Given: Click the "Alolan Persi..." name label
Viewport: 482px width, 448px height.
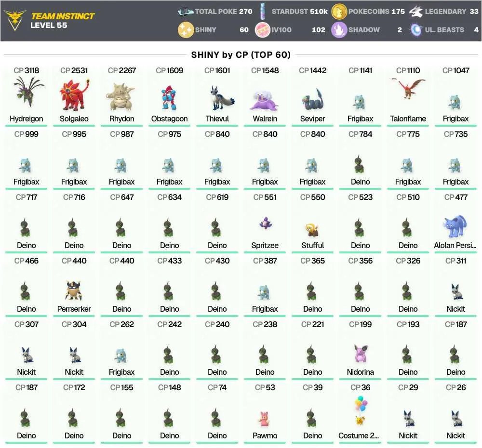Looking at the screenshot, I should coord(455,245).
